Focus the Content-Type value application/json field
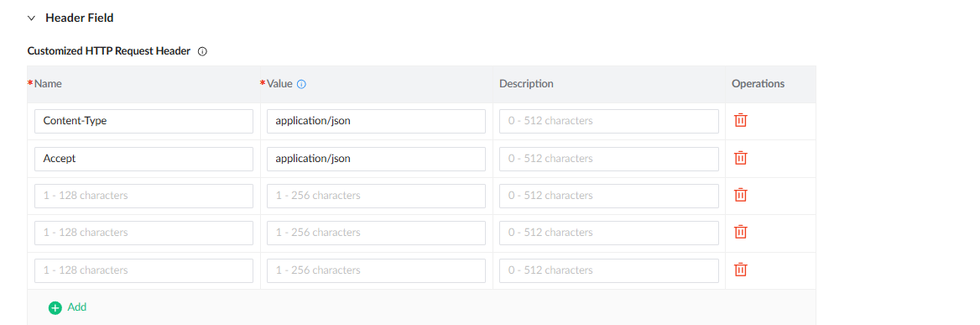The width and height of the screenshot is (980, 325). [376, 121]
